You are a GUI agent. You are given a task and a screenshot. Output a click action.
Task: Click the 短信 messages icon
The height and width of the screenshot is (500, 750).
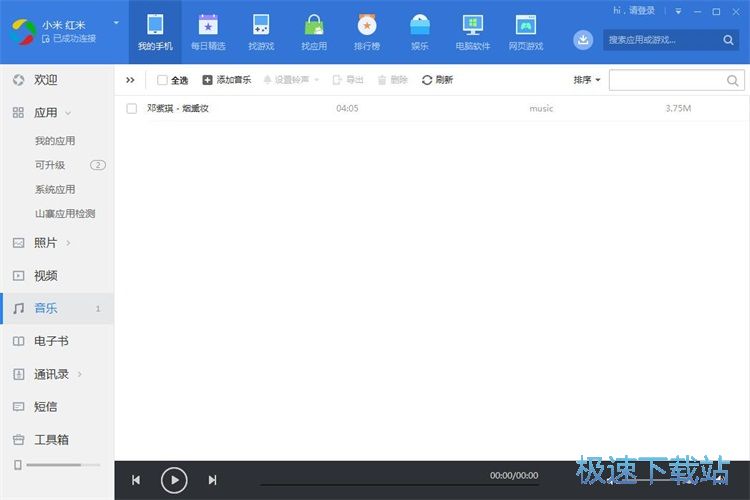coord(18,407)
